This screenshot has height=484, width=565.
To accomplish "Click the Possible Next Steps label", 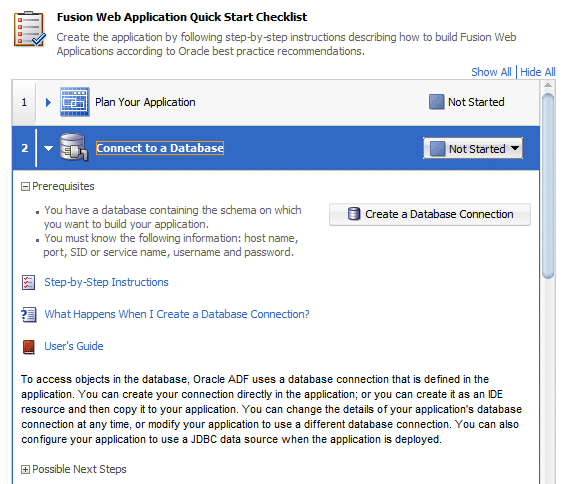I will click(x=79, y=469).
